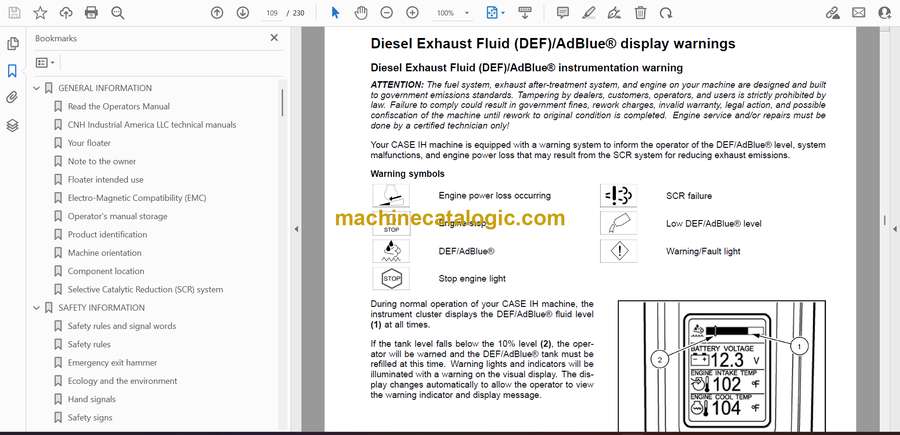Go to Operator's manual storage bookmark
Screen dimensions: 900x435
pos(118,216)
